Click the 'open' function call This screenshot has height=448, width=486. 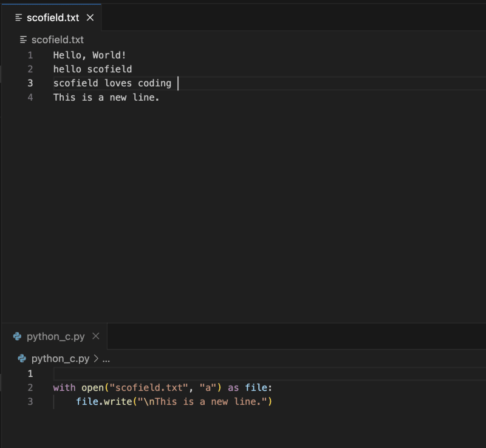click(92, 387)
